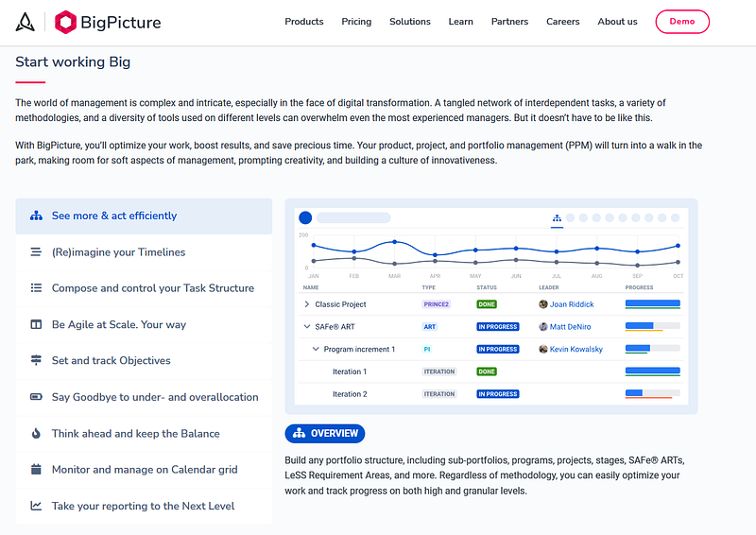756x535 pixels.
Task: Open the About us menu
Action: point(617,22)
